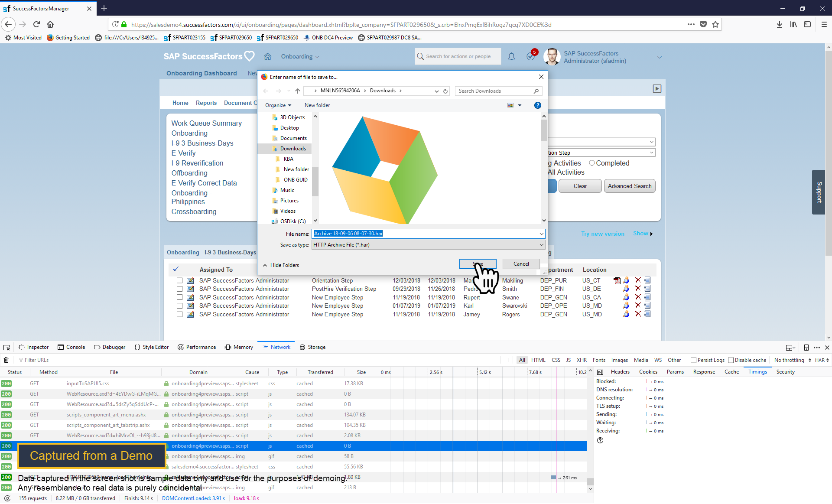The width and height of the screenshot is (832, 504).
Task: Open the browser home page icon
Action: tap(50, 24)
